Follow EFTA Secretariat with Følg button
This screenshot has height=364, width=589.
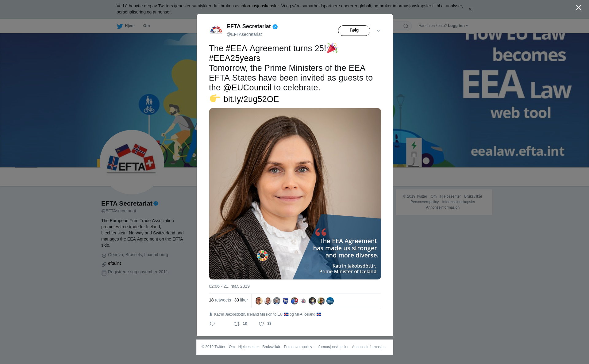coord(354,30)
